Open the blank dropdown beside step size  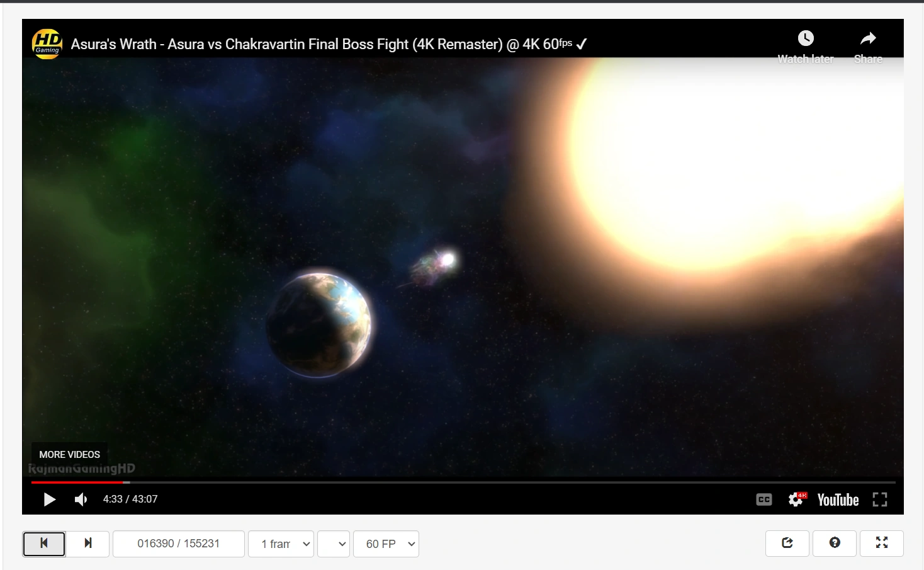(x=334, y=544)
